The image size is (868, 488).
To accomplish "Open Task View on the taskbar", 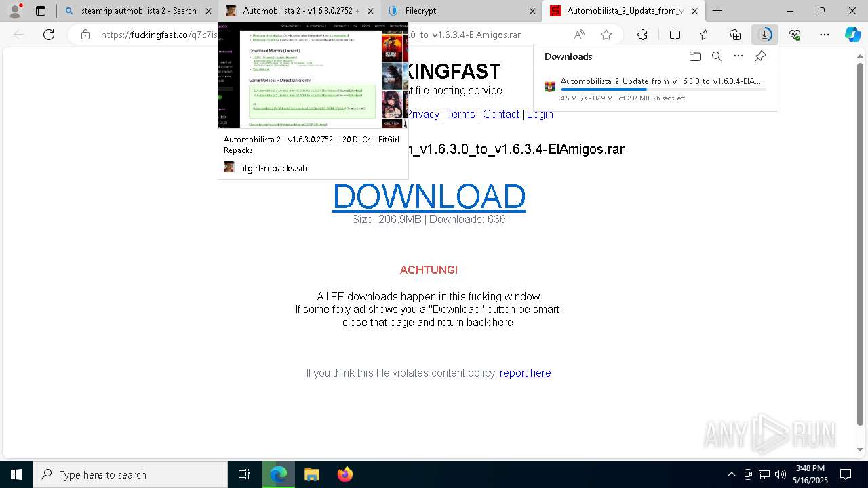I will pyautogui.click(x=244, y=474).
